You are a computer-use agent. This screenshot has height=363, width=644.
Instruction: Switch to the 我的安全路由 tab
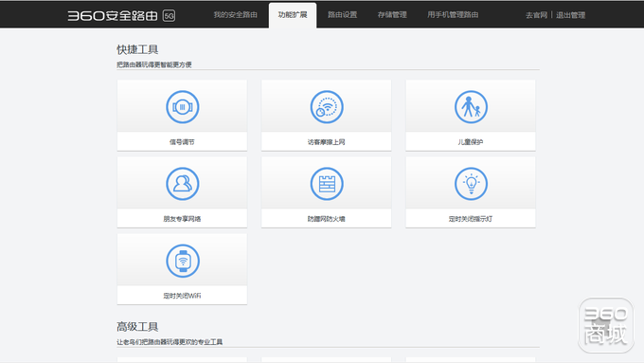[235, 15]
